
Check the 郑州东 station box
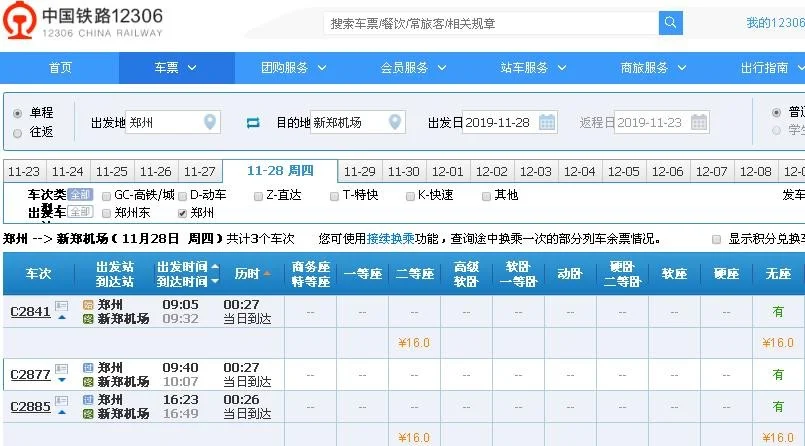[x=106, y=214]
